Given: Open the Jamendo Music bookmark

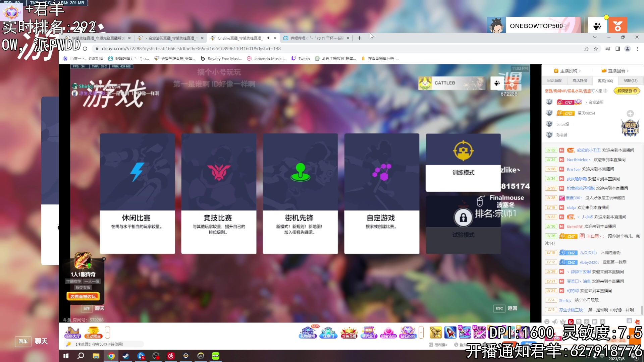Looking at the screenshot, I should (x=267, y=59).
